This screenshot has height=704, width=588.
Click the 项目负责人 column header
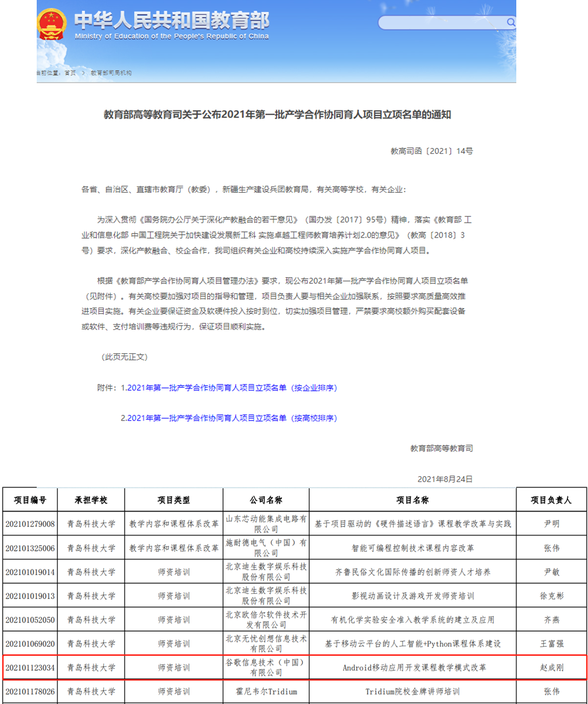pyautogui.click(x=551, y=500)
